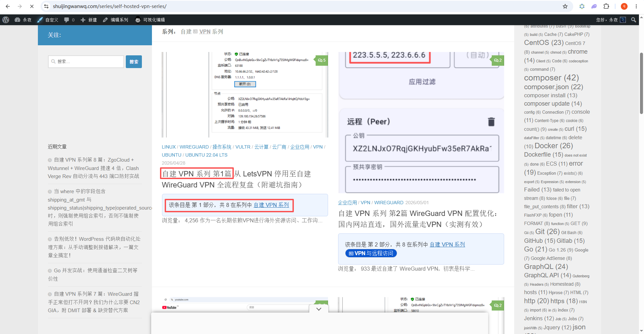
Task: Open the Docker (26) tag
Action: (554, 146)
